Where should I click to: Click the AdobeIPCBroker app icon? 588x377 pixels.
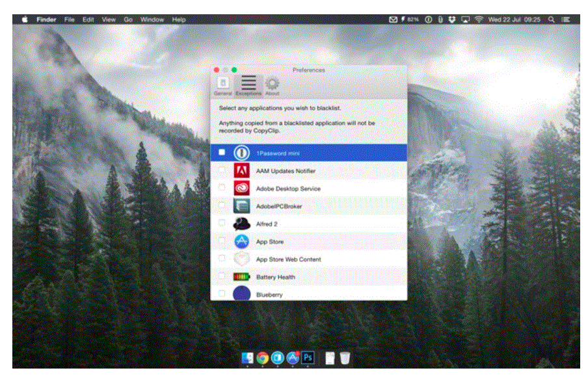coord(241,206)
